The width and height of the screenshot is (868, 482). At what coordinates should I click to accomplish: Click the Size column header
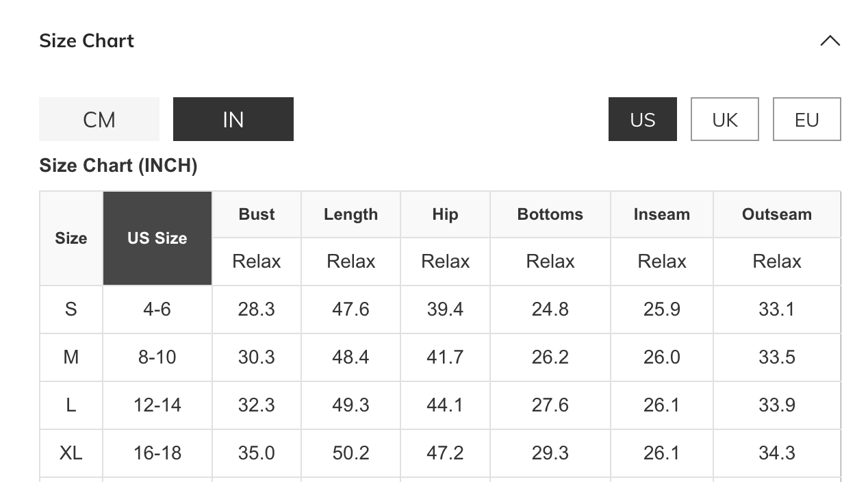(71, 238)
